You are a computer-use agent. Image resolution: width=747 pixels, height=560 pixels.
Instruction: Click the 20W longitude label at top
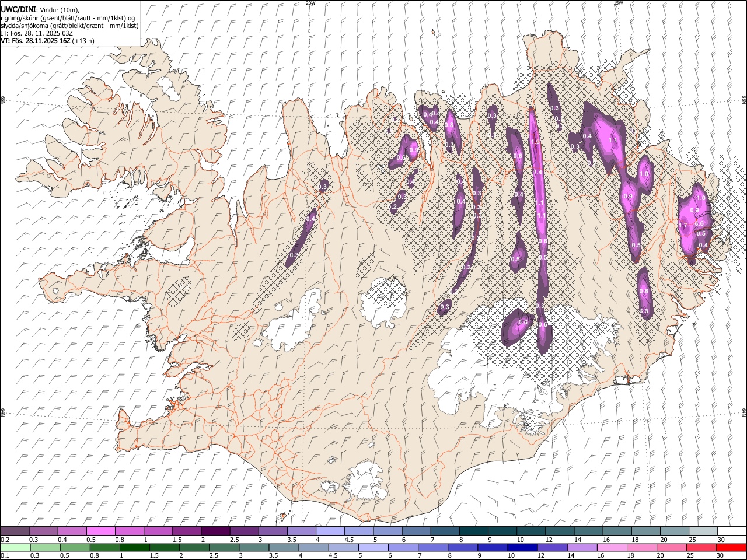310,3
